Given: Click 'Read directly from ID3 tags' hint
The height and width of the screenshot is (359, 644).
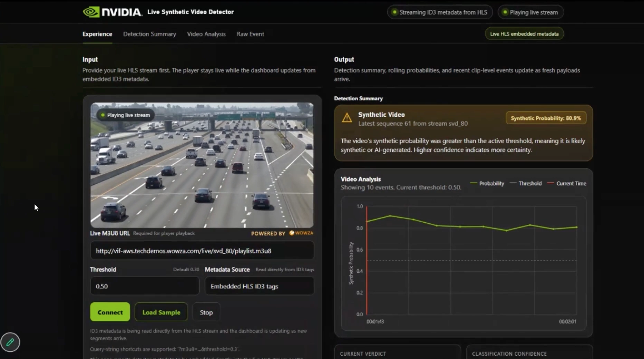Looking at the screenshot, I should click(x=285, y=269).
